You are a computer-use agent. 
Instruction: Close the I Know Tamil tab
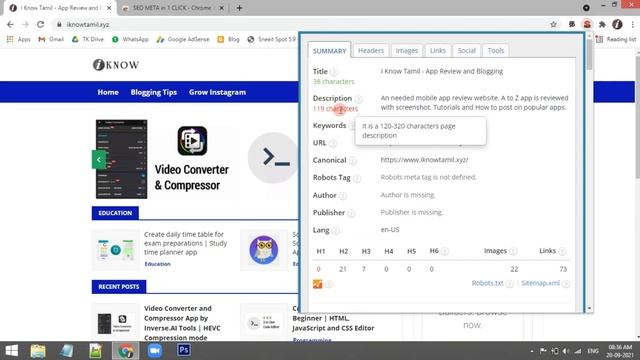pyautogui.click(x=109, y=8)
